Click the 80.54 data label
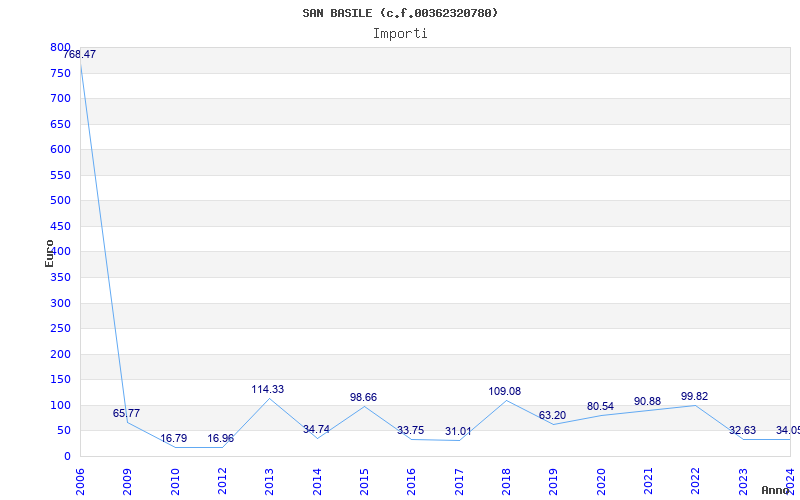Screen dimensions: 800x500 pyautogui.click(x=600, y=407)
